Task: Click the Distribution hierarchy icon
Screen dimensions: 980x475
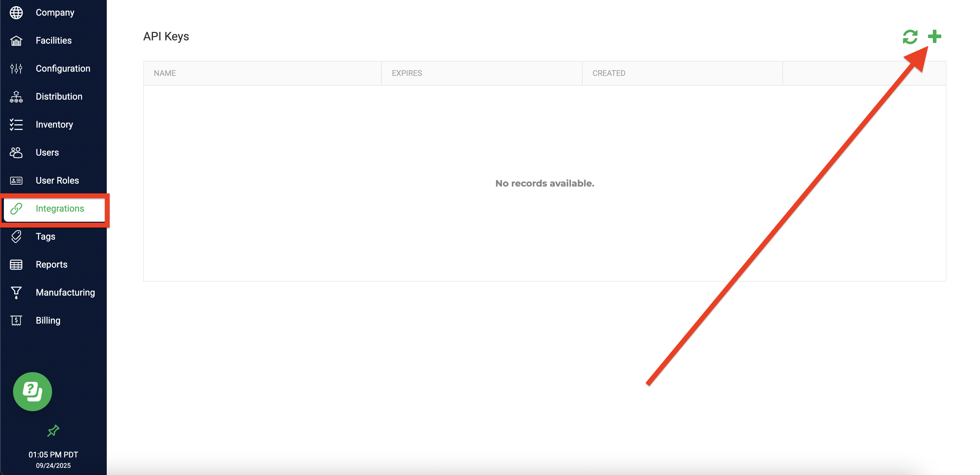Action: coord(16,97)
